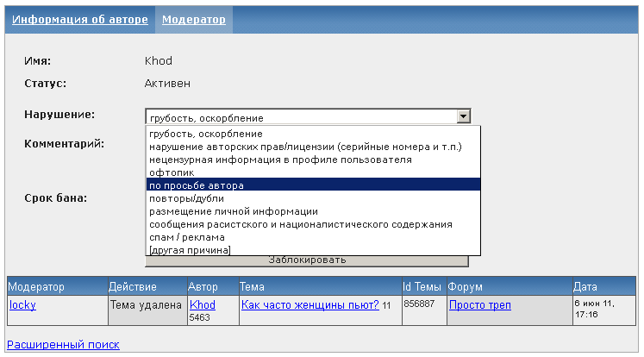Choose 'повторы/дубли' from the list
The height and width of the screenshot is (357, 644).
[x=185, y=198]
